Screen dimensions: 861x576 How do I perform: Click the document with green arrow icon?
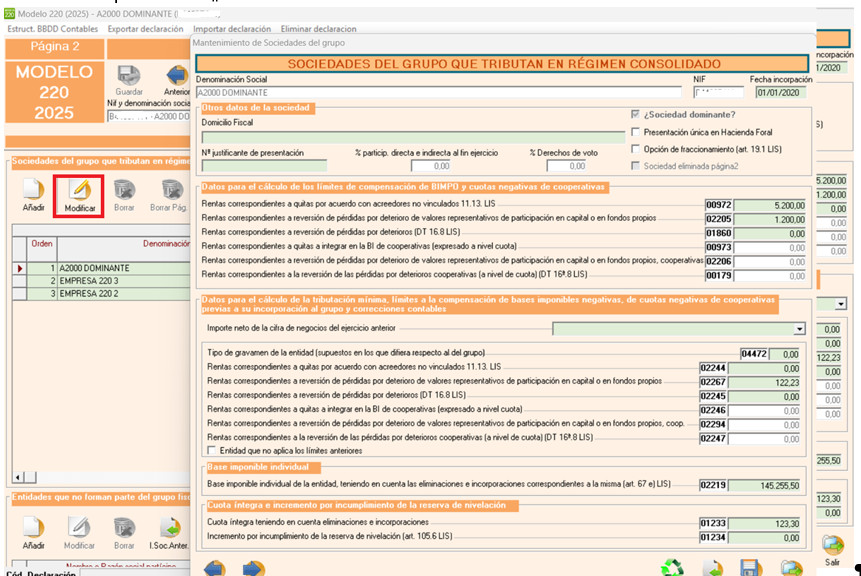coord(712,568)
